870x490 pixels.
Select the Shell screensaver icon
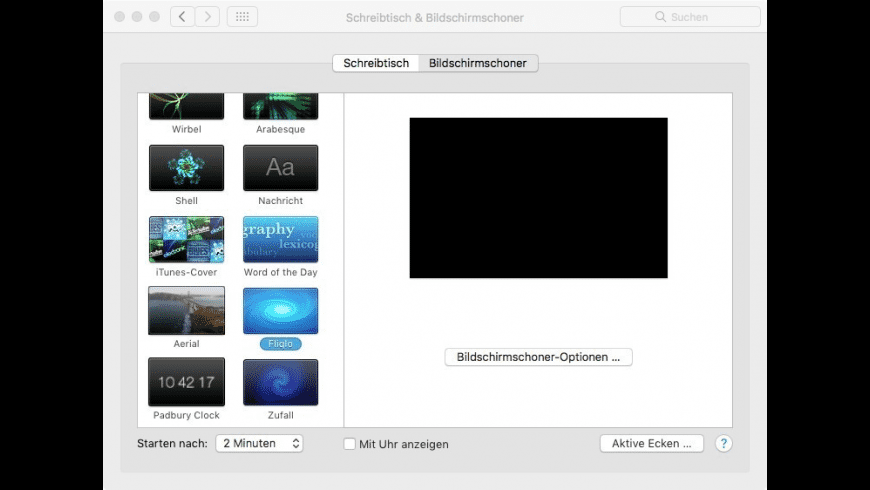click(x=186, y=168)
